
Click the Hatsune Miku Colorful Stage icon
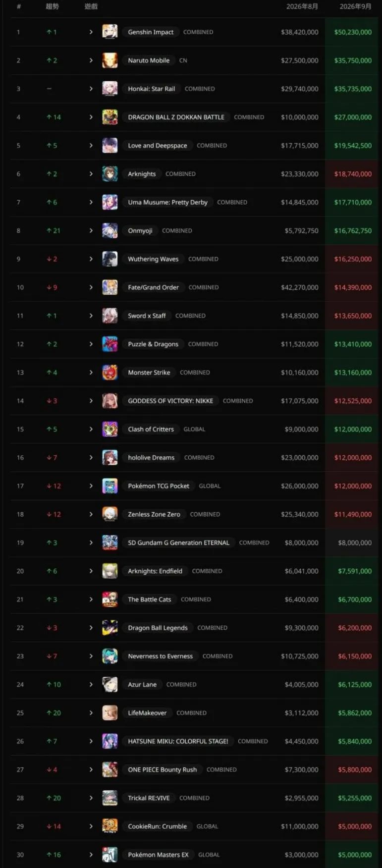(110, 741)
